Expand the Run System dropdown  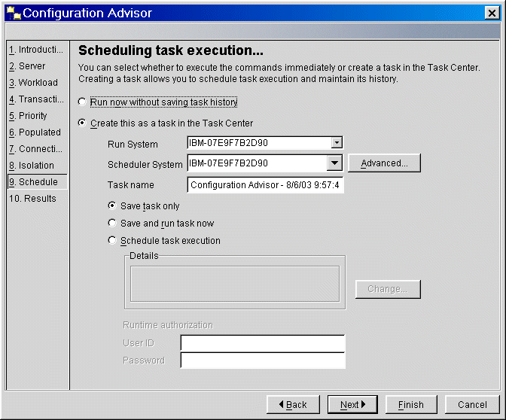coord(337,142)
